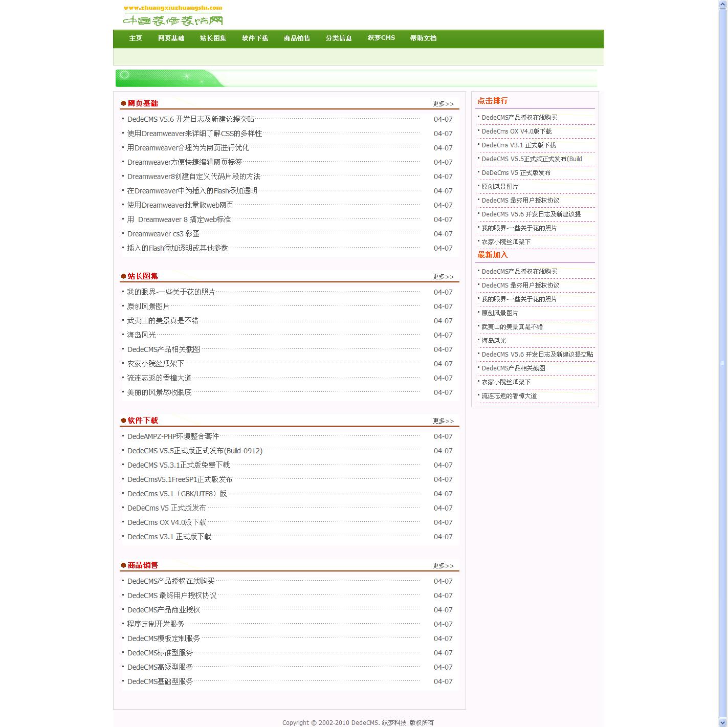The image size is (728, 727).
Task: Open 程序定制开发服务 in 商品销售 list
Action: coord(156,624)
